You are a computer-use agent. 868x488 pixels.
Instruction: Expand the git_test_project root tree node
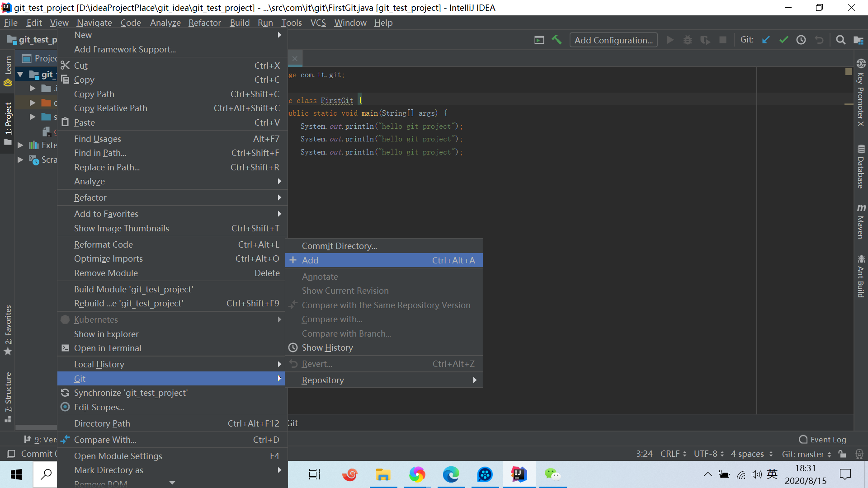pos(20,75)
